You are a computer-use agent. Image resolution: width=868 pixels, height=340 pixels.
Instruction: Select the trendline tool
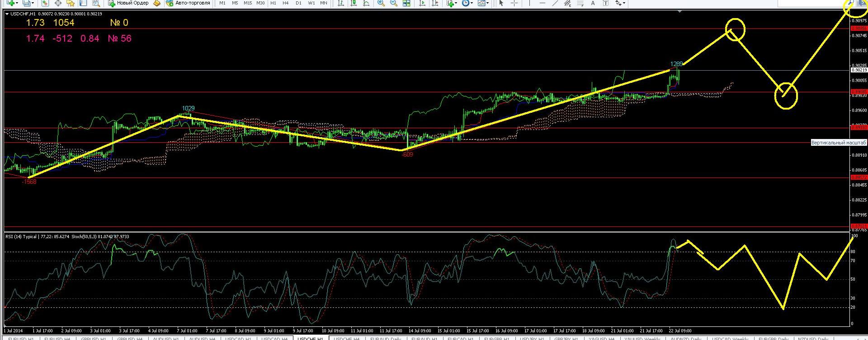(555, 3)
